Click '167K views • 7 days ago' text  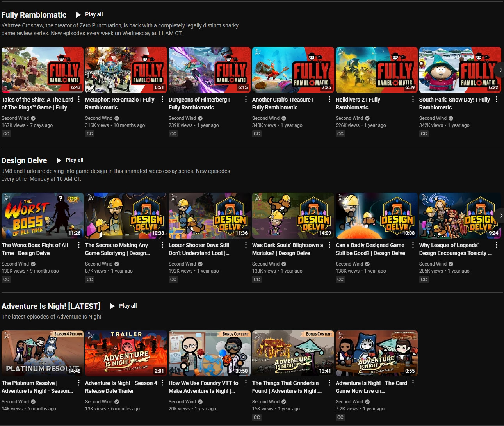(27, 125)
